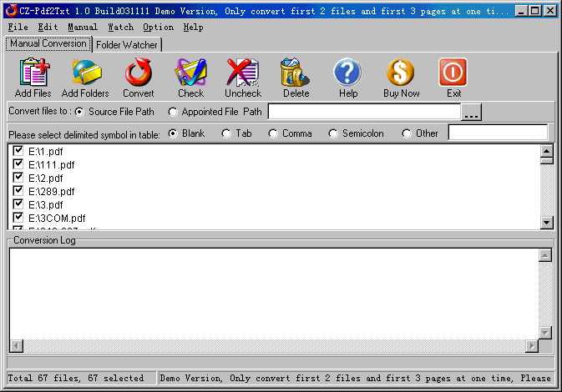Close the CZ-Pdf2Txt window
This screenshot has height=392, width=562.
pos(549,11)
